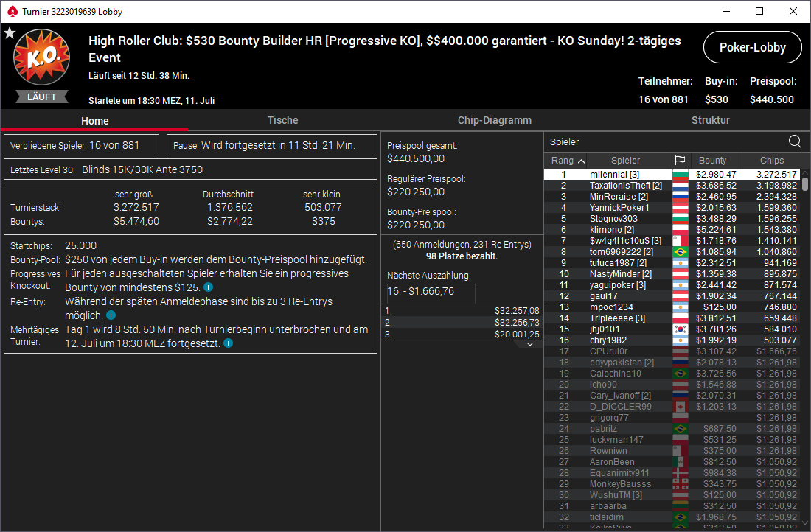Click third place payout $20.001,25
This screenshot has width=811, height=532.
[462, 335]
